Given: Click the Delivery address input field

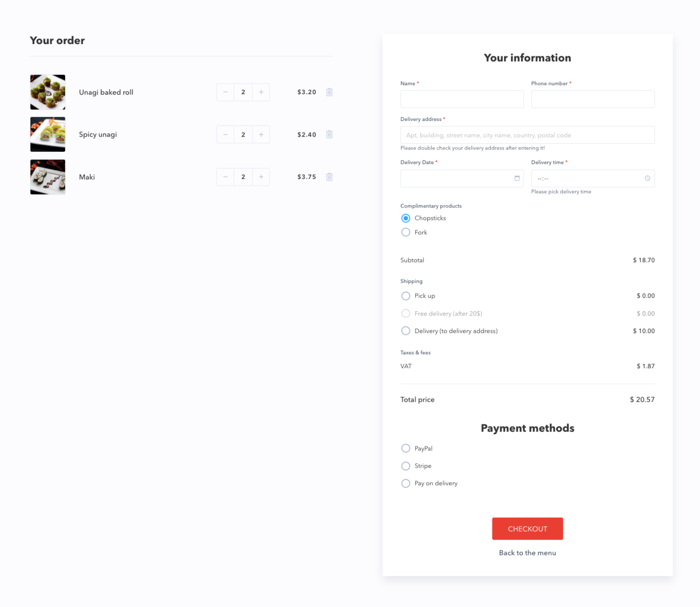Looking at the screenshot, I should (x=527, y=135).
